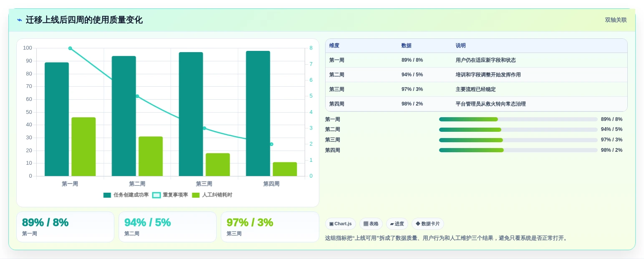Click table cell 97% / 3%
The width and height of the screenshot is (644, 259).
pyautogui.click(x=412, y=90)
